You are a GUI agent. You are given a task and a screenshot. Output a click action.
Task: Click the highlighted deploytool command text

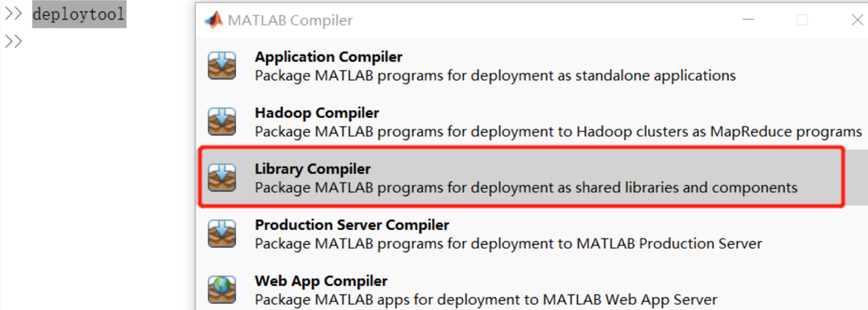click(79, 15)
